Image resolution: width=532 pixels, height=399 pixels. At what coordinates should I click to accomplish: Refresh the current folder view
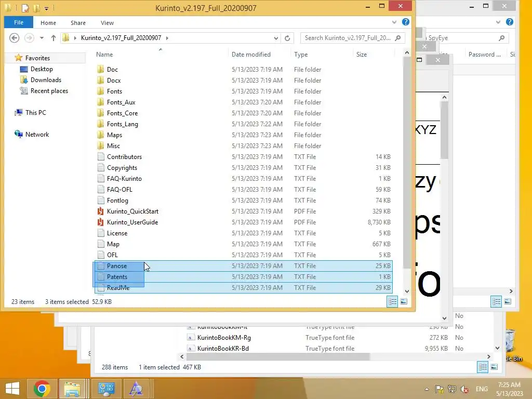287,38
